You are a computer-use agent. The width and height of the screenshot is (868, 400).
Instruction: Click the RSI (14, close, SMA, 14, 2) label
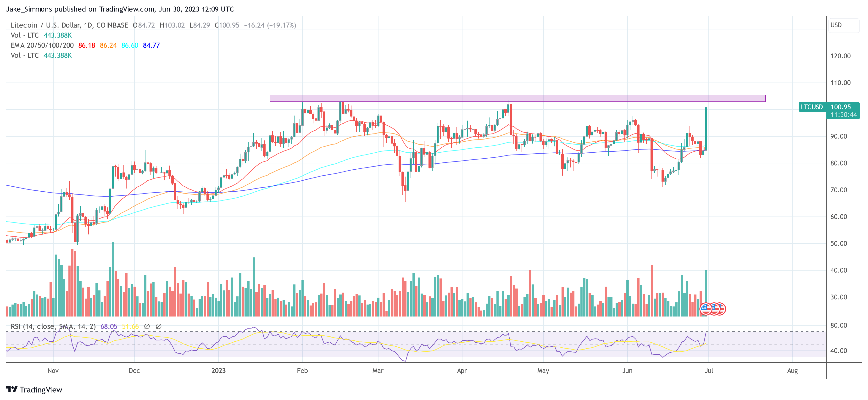point(53,326)
